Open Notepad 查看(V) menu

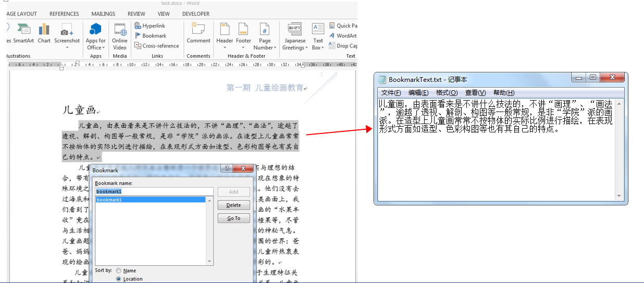point(475,93)
